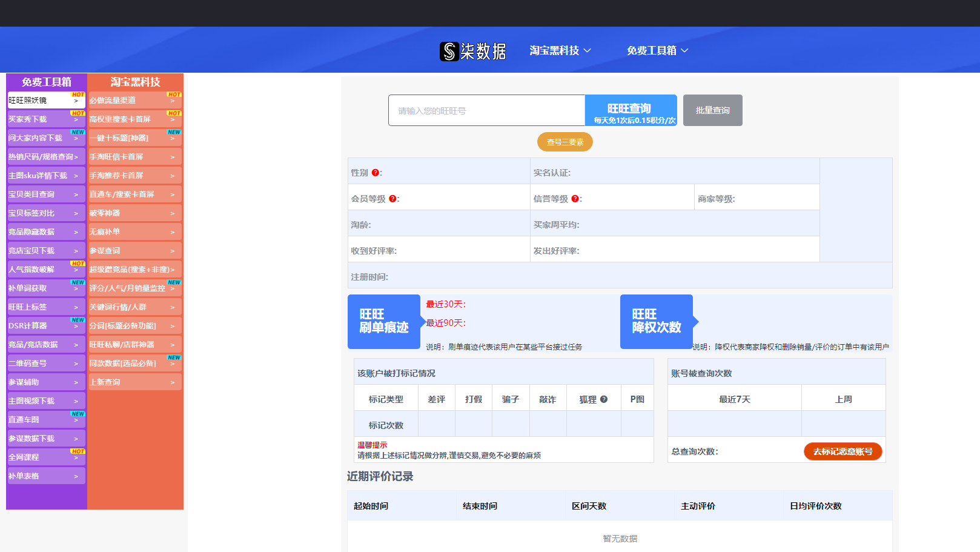Click the help icon next to 性别

[375, 173]
